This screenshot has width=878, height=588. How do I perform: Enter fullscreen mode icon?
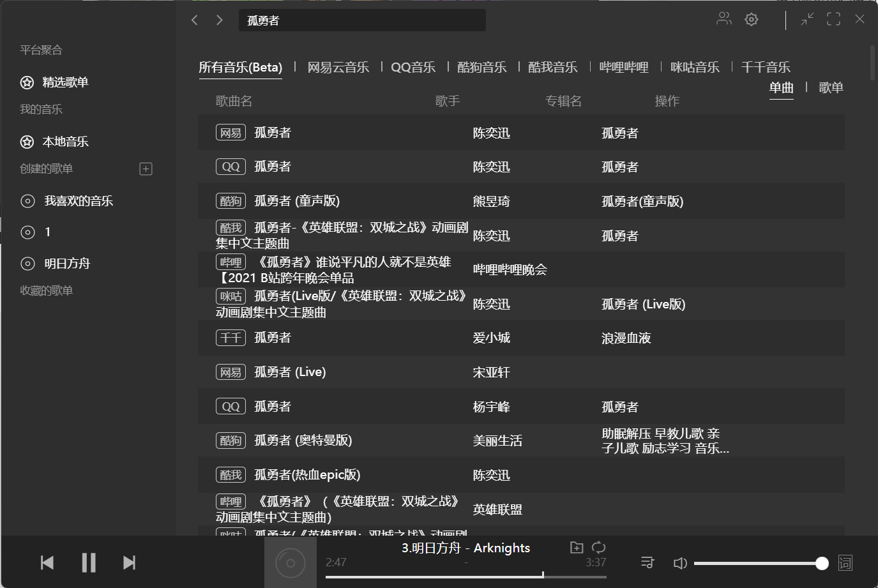(x=833, y=19)
